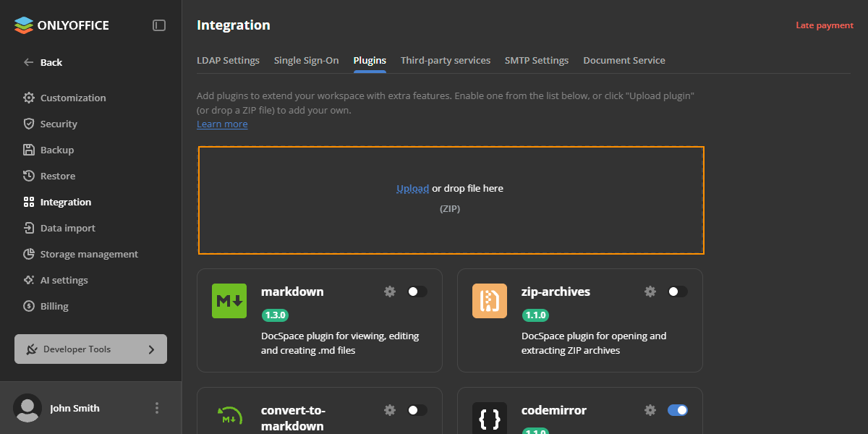868x434 pixels.
Task: Go to the SMTP Settings tab
Action: [x=537, y=61]
